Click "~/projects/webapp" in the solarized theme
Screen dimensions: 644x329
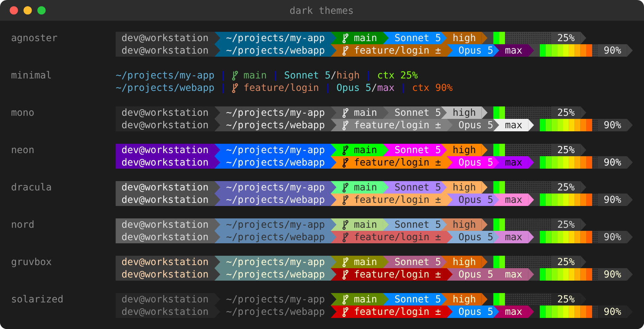[275, 312]
